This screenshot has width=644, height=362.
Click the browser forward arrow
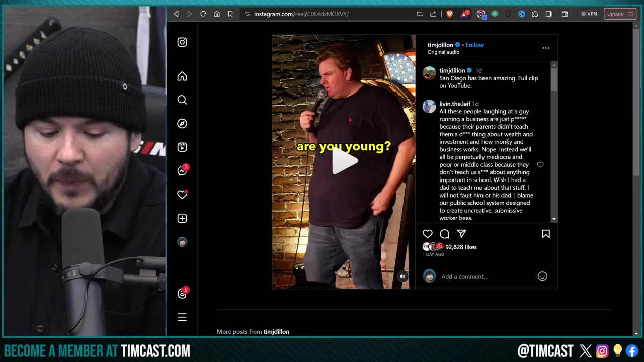click(x=190, y=14)
